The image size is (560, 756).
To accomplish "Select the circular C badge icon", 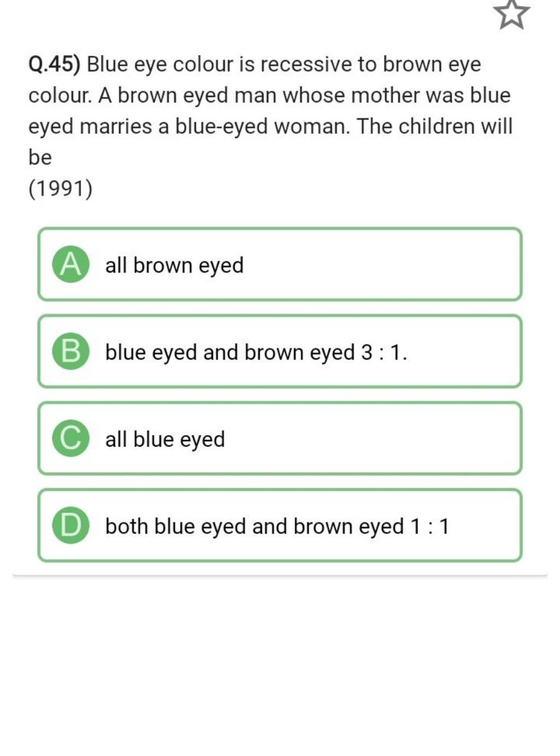I will click(70, 438).
